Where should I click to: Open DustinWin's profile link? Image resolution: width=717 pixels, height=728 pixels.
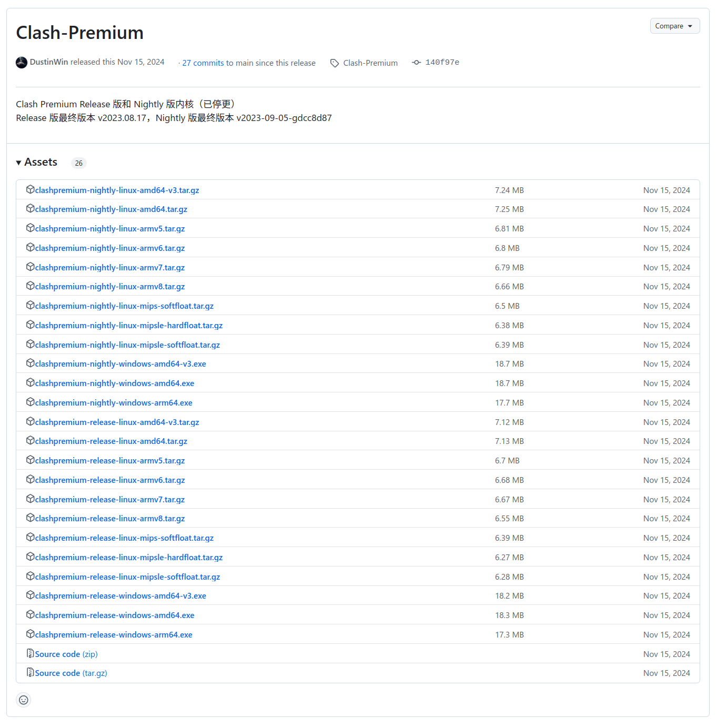point(49,62)
